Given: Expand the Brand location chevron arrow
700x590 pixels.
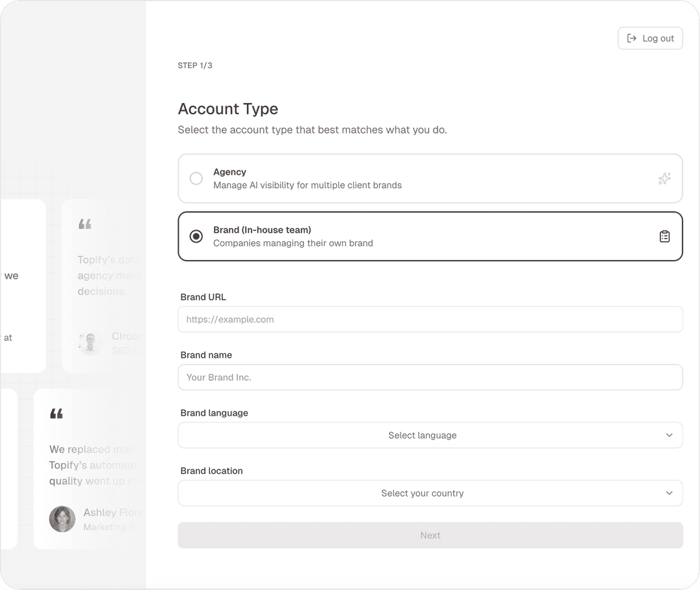Looking at the screenshot, I should (669, 493).
